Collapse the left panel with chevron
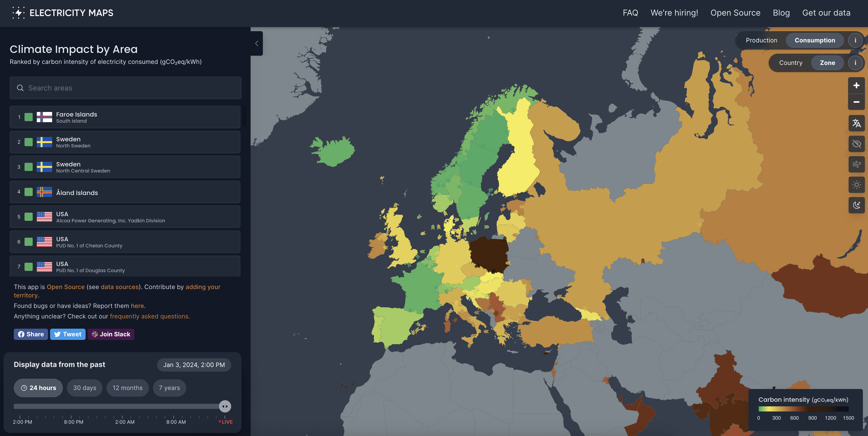This screenshot has height=436, width=868. [257, 43]
